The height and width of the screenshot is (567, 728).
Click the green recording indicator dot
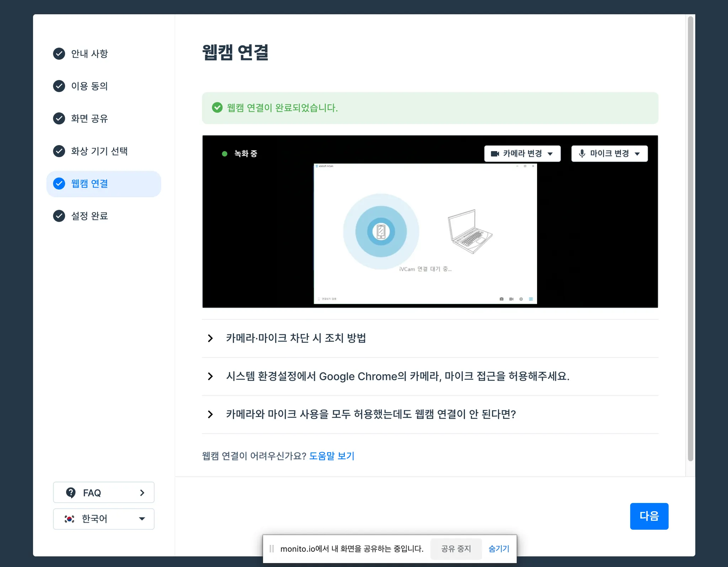[225, 154]
